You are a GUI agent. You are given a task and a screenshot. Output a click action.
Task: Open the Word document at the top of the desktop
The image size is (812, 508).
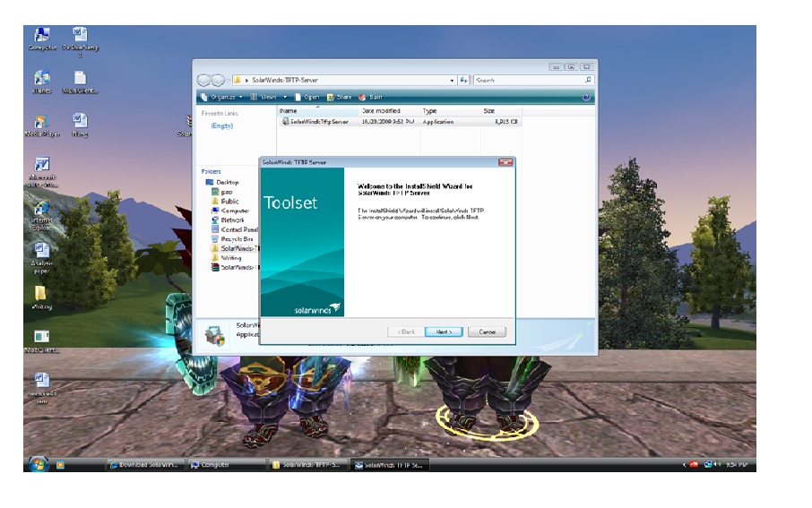click(80, 41)
